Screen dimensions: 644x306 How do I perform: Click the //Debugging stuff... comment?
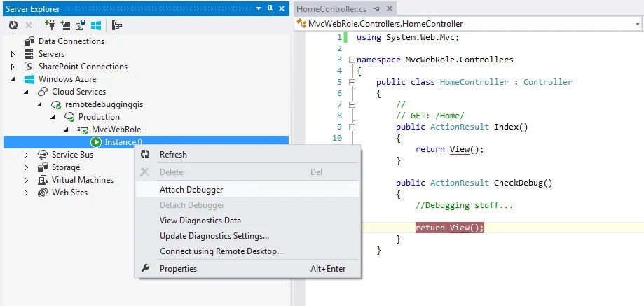[464, 205]
